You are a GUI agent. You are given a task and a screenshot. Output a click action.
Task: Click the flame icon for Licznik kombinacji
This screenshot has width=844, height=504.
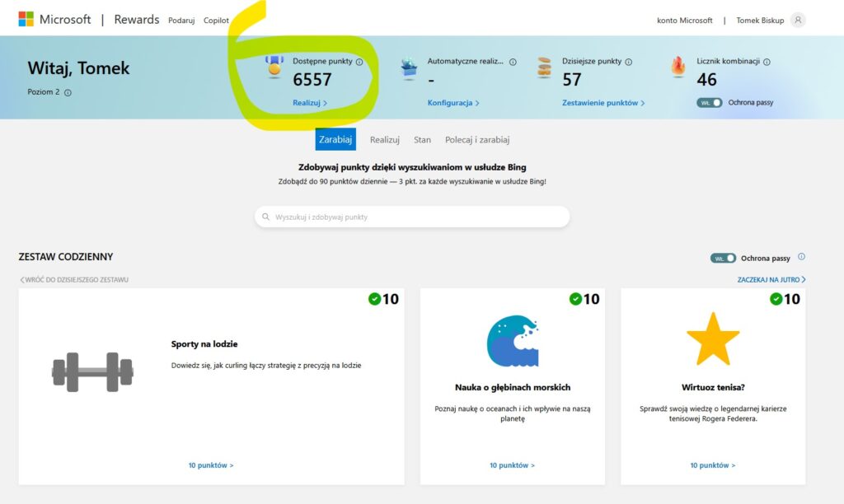[678, 68]
